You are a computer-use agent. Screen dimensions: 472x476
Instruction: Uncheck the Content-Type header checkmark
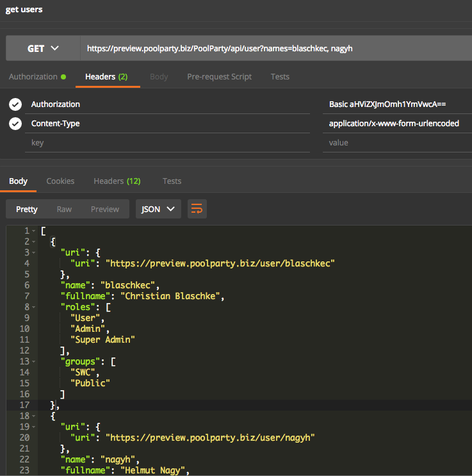point(15,124)
